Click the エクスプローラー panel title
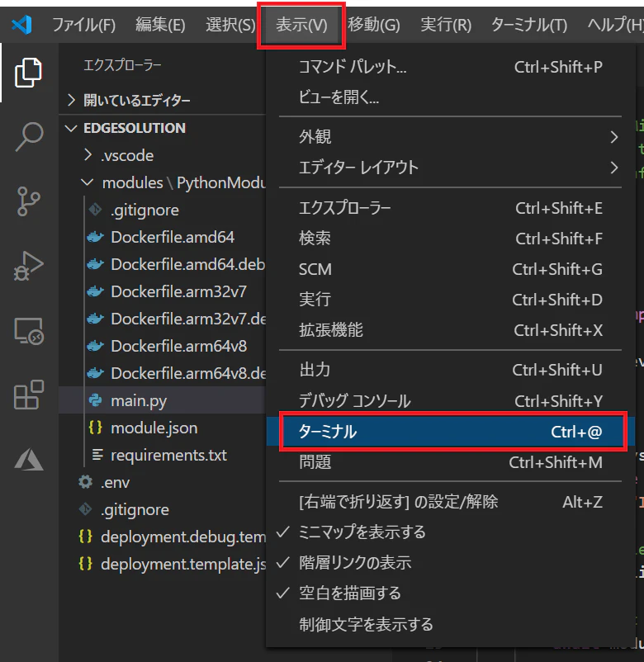644x662 pixels. [x=122, y=65]
